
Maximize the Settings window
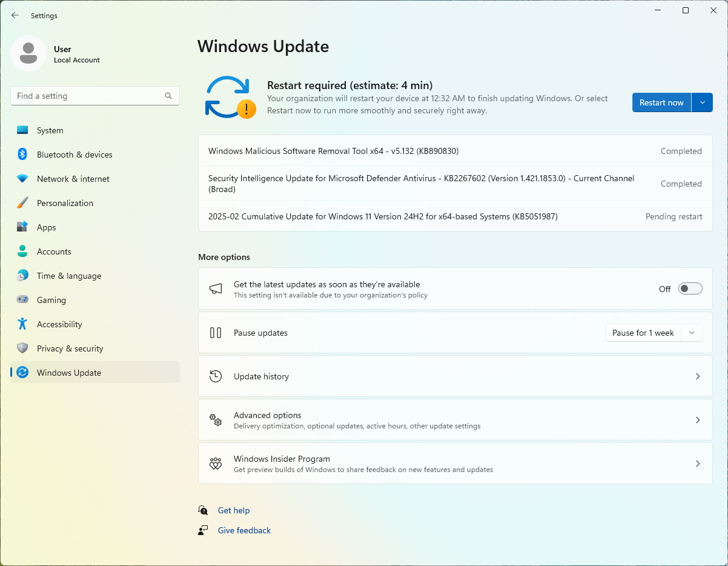[x=686, y=10]
